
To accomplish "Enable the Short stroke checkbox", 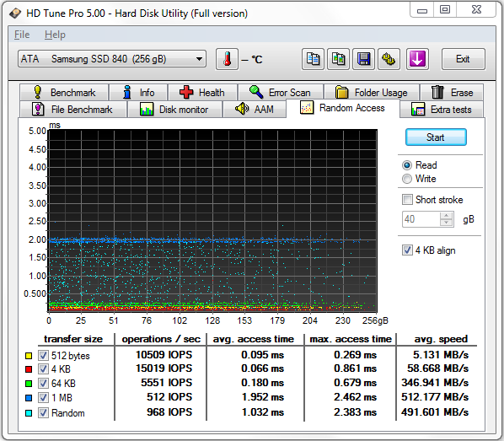I will coord(407,200).
